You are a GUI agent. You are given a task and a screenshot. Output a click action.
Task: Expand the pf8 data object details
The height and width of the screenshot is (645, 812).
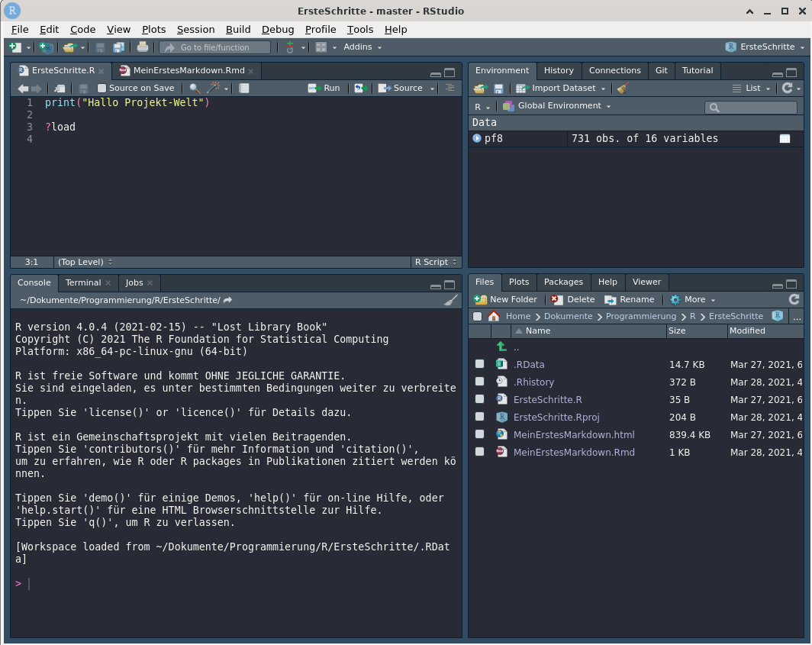477,138
